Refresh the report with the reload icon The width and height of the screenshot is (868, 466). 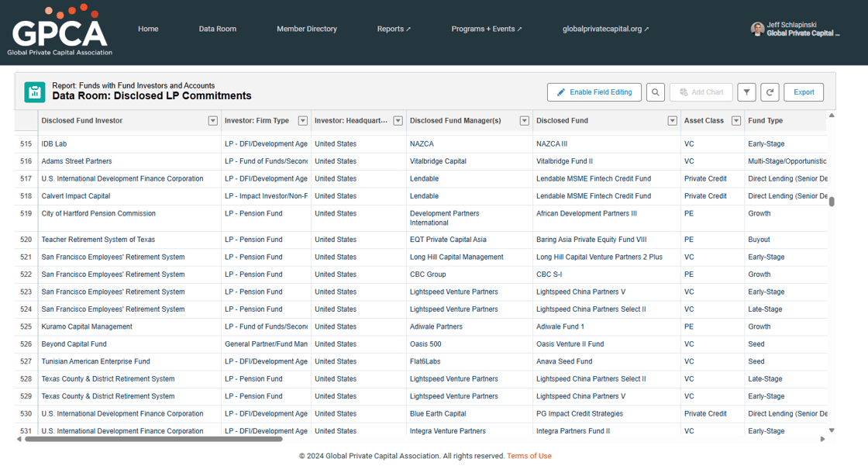770,92
